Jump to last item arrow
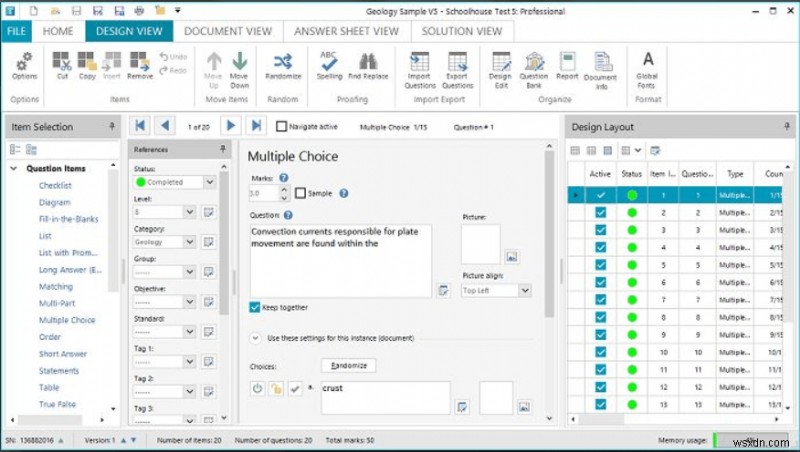 (x=256, y=125)
